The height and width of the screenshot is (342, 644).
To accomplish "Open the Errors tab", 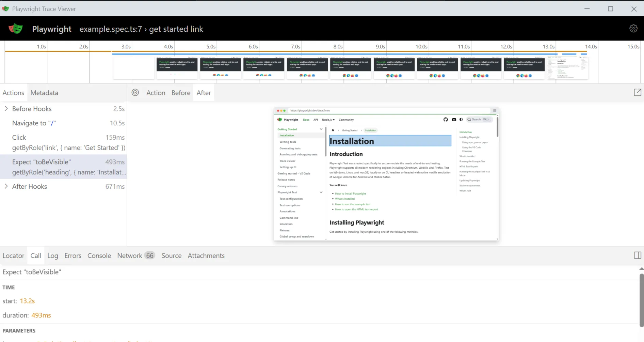I will [x=73, y=255].
